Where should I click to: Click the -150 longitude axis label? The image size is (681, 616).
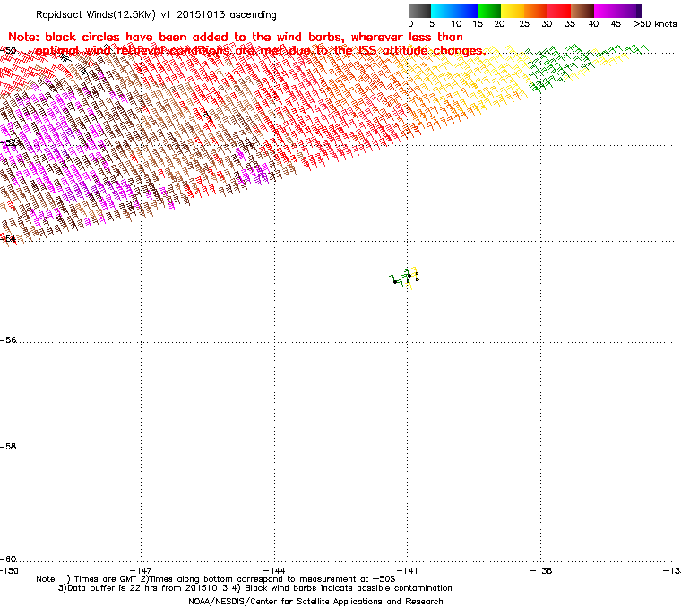tap(9, 570)
